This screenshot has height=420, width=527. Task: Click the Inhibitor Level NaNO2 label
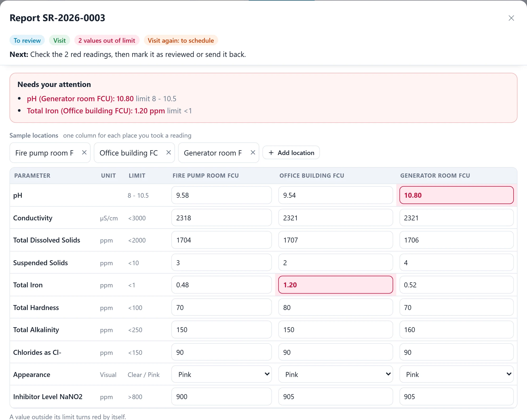click(48, 397)
